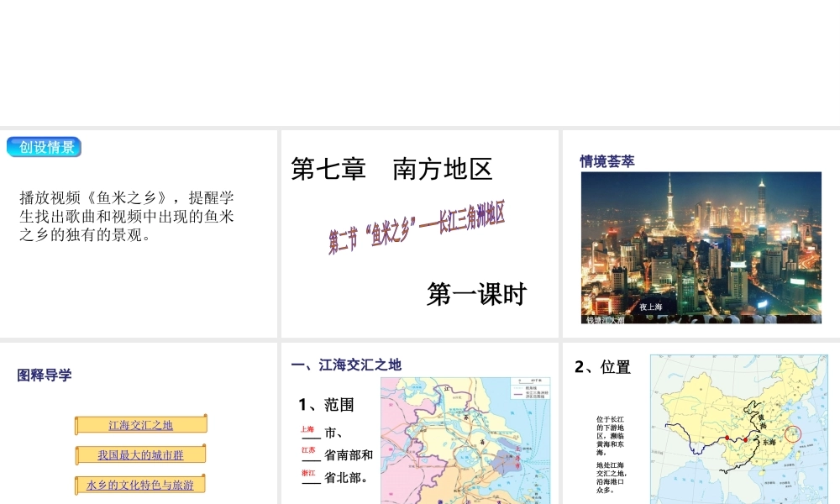Click the 2、位置 heading
This screenshot has width=840, height=504.
click(602, 367)
